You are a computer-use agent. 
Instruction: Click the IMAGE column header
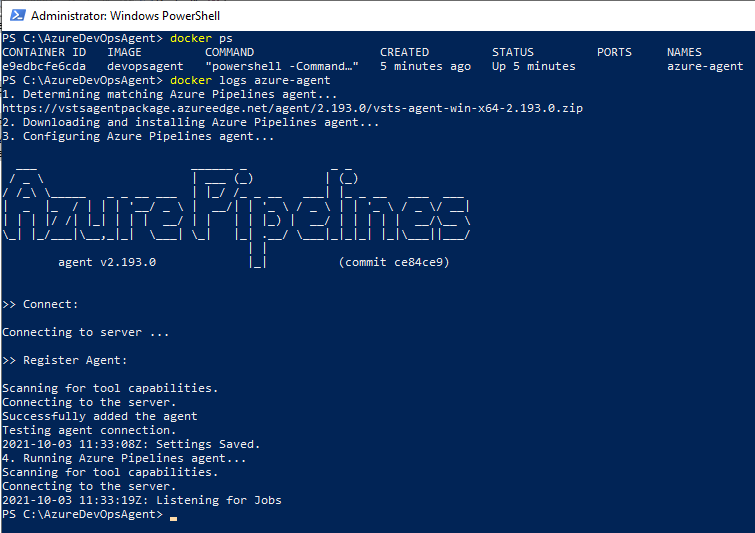click(124, 52)
